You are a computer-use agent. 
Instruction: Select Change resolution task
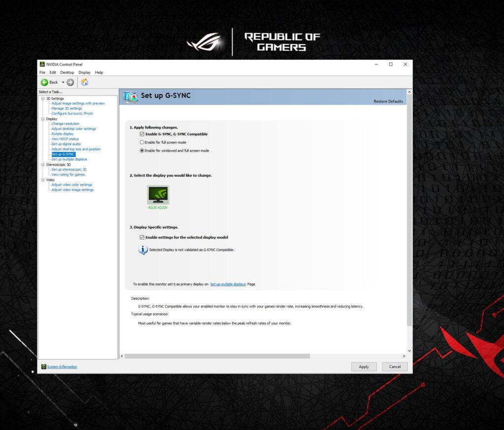point(65,123)
